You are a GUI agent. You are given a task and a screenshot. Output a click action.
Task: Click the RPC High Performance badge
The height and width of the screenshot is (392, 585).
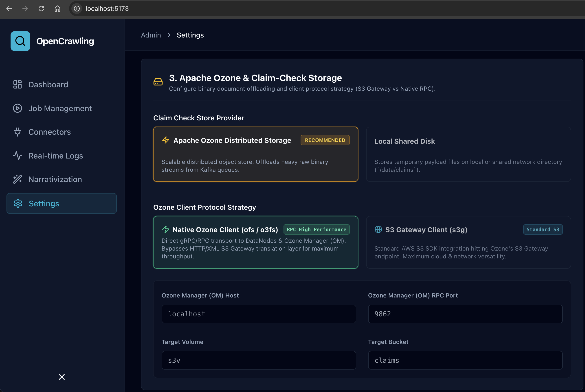tap(316, 229)
